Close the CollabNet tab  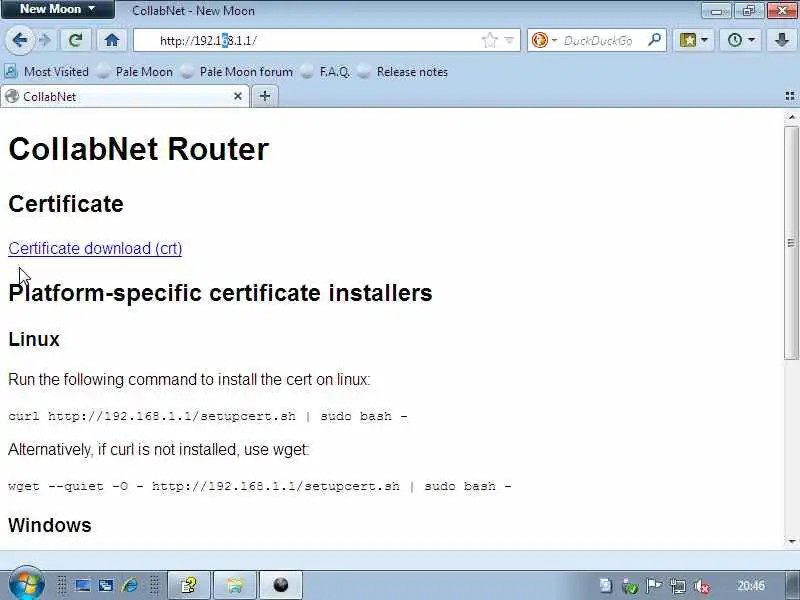[238, 96]
